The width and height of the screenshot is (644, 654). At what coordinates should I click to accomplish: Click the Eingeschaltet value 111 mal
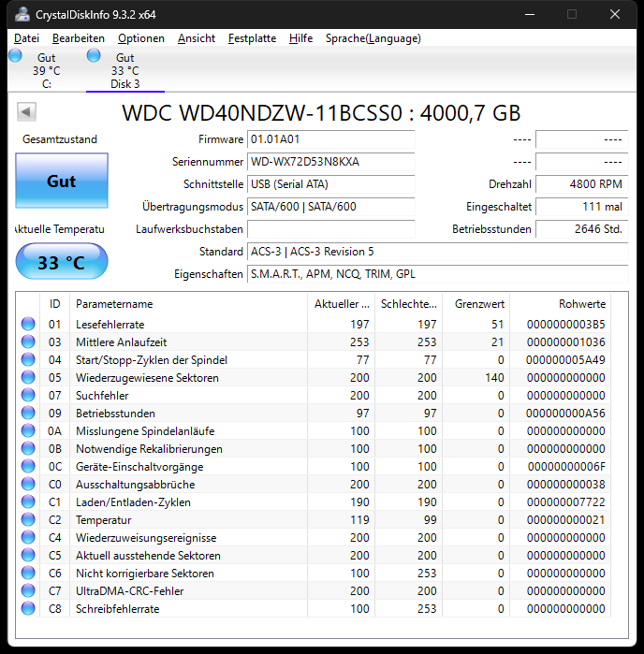582,207
